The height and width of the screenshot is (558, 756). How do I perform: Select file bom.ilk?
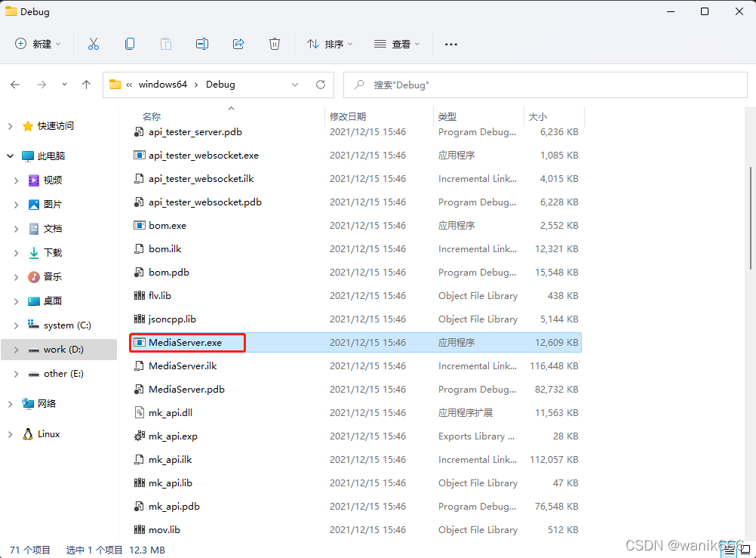pos(165,249)
